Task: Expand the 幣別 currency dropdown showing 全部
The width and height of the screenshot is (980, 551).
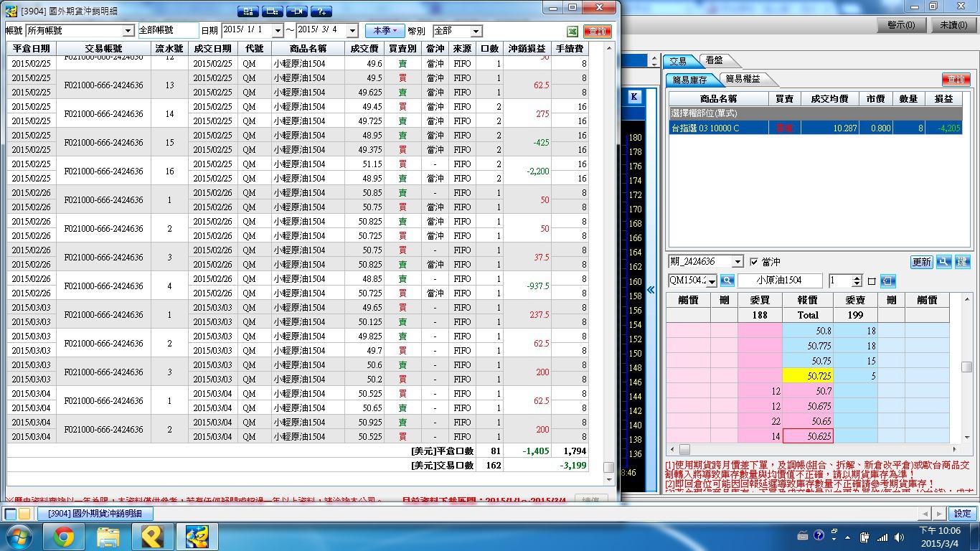Action: [x=476, y=31]
